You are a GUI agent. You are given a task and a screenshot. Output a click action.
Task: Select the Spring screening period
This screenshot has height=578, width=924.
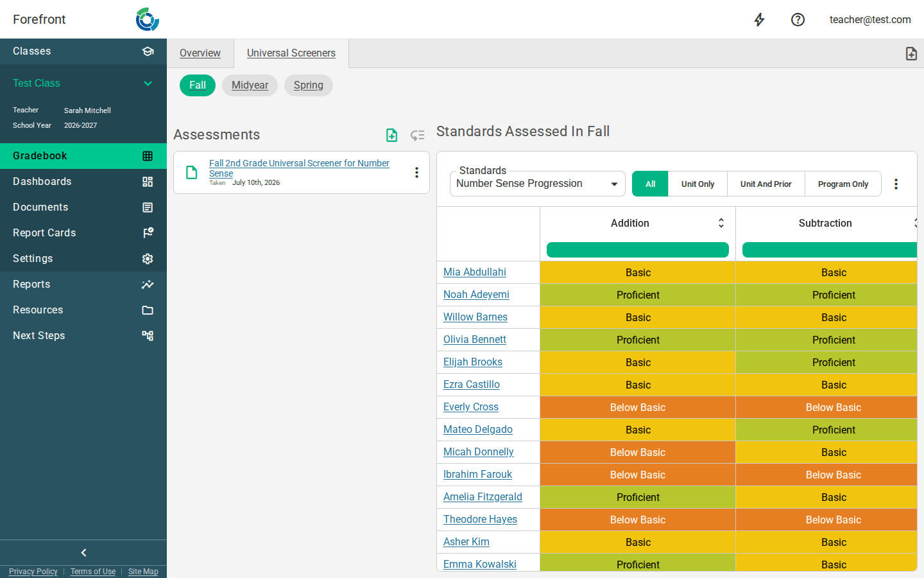(x=309, y=85)
